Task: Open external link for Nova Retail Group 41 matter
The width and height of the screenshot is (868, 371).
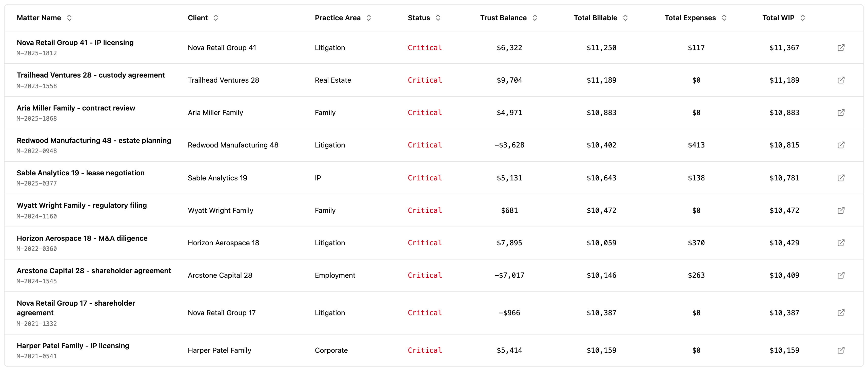Action: coord(841,48)
